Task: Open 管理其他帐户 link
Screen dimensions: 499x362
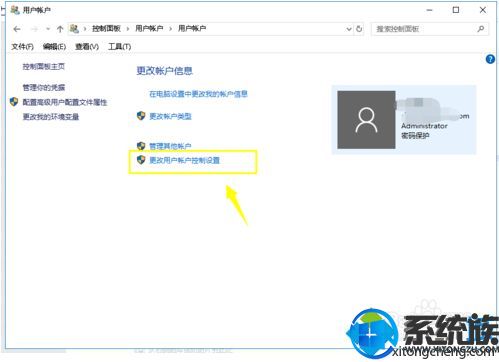Action: (x=170, y=146)
